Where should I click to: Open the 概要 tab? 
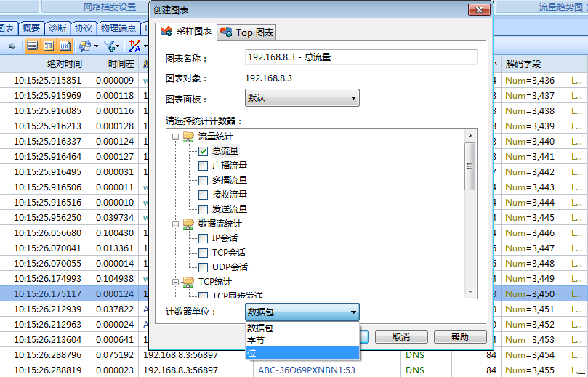click(x=31, y=28)
